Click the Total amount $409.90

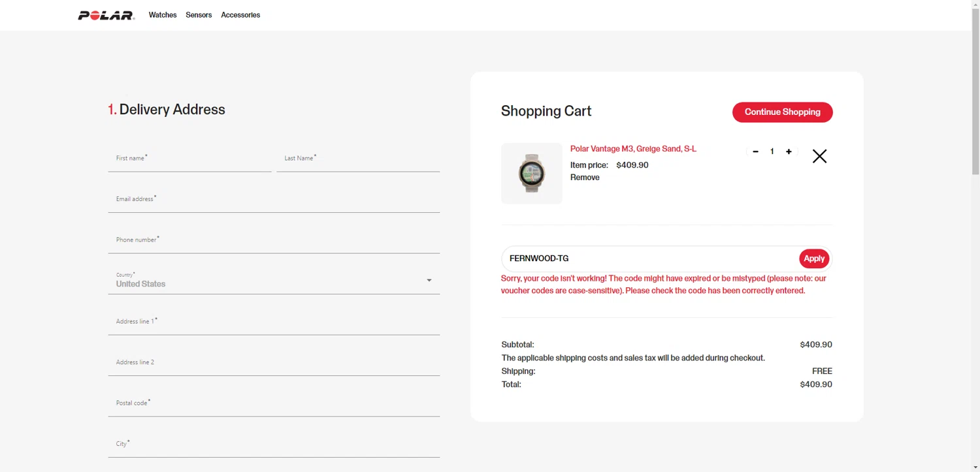point(816,385)
